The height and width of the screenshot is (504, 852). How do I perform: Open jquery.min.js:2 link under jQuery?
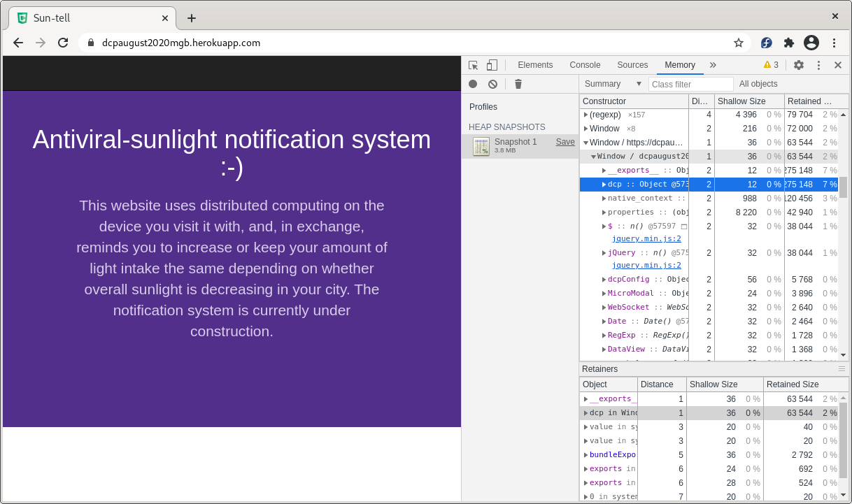pyautogui.click(x=646, y=266)
